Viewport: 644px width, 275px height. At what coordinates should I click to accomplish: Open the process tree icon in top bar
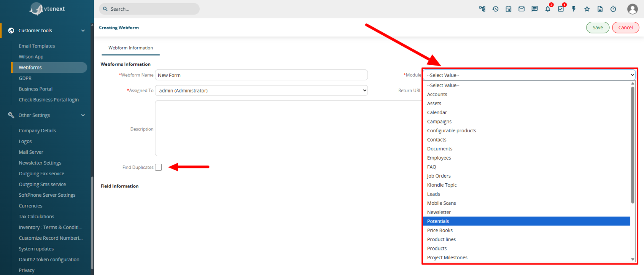coord(482,9)
